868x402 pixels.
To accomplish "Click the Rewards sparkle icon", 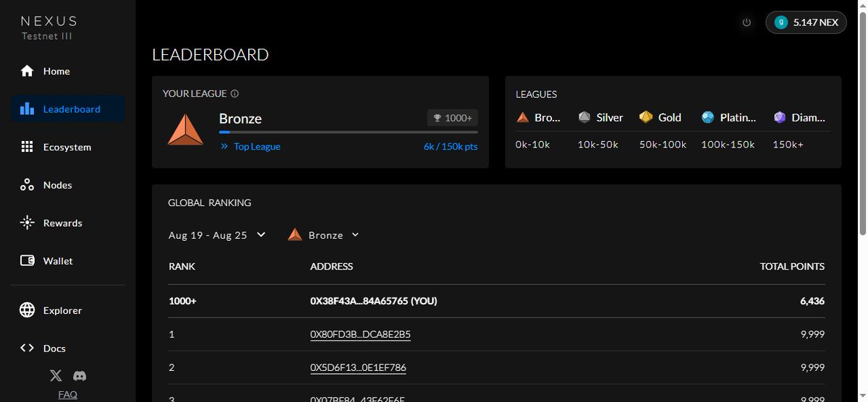I will pos(27,223).
